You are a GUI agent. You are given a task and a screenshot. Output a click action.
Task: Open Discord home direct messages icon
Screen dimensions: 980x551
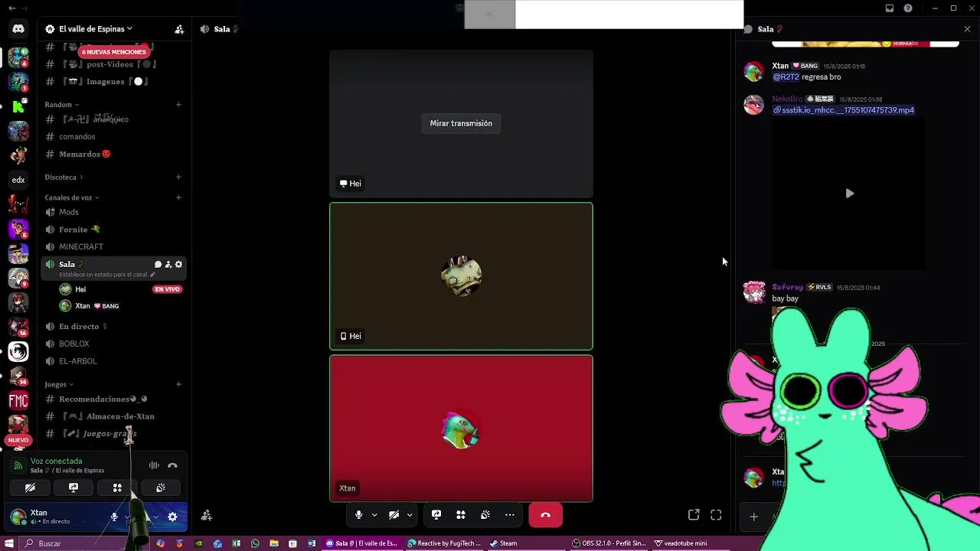[x=18, y=29]
